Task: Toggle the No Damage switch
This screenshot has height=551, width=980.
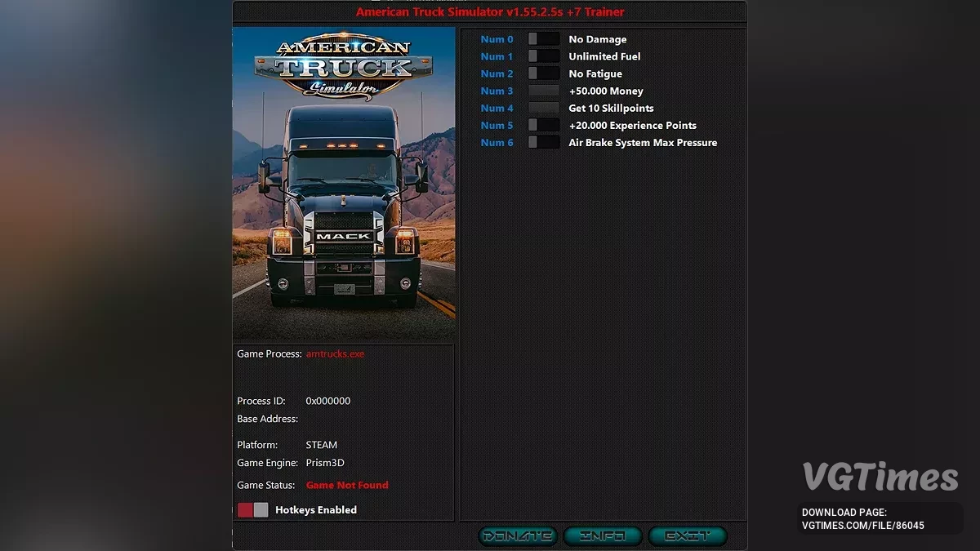Action: point(544,39)
